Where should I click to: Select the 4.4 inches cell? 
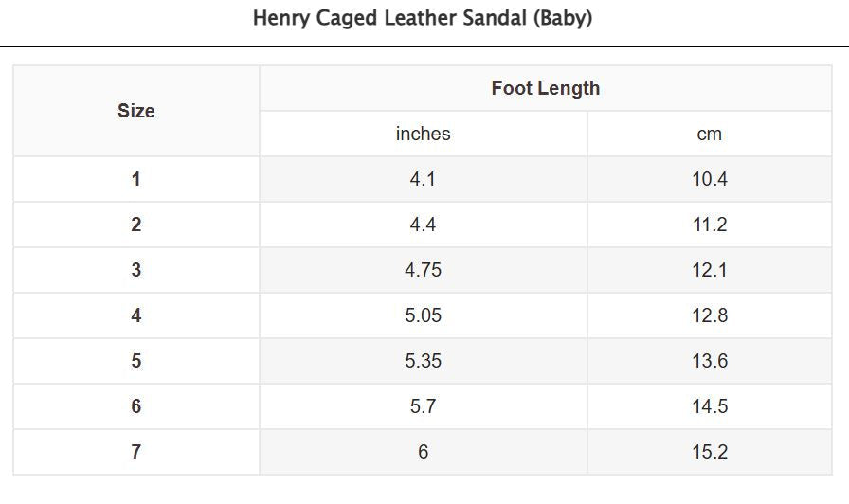423,225
